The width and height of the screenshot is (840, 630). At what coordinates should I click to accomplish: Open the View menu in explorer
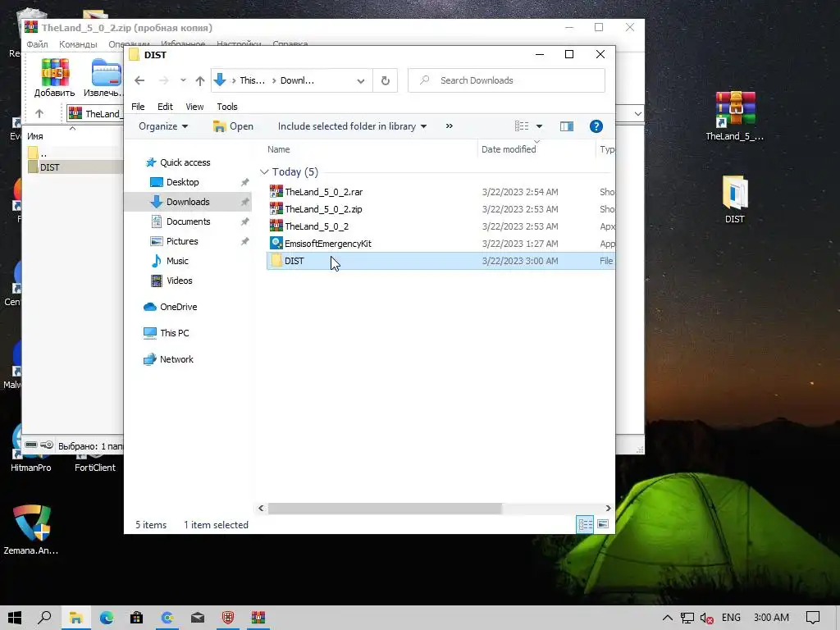pyautogui.click(x=194, y=107)
